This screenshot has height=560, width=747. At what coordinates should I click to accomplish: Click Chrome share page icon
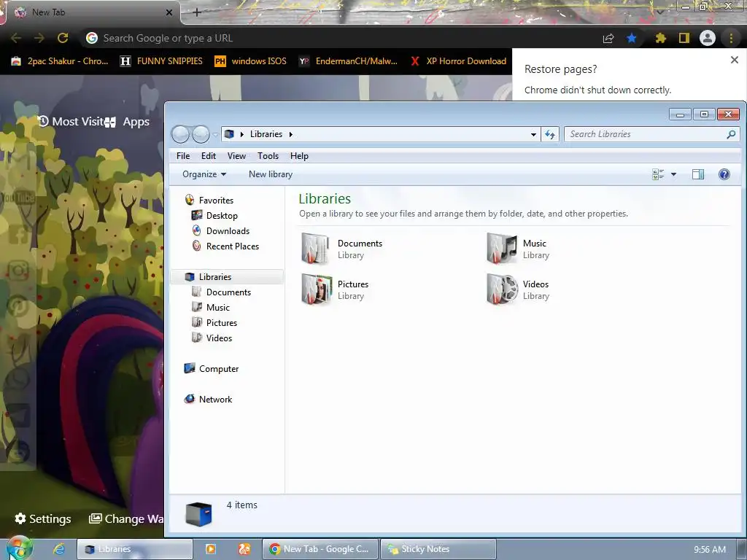coord(608,38)
